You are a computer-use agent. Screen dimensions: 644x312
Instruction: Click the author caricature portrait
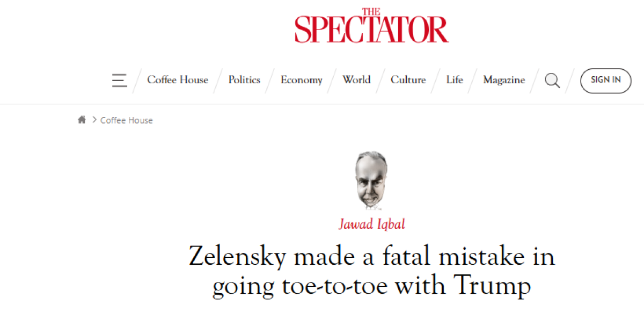point(371,180)
